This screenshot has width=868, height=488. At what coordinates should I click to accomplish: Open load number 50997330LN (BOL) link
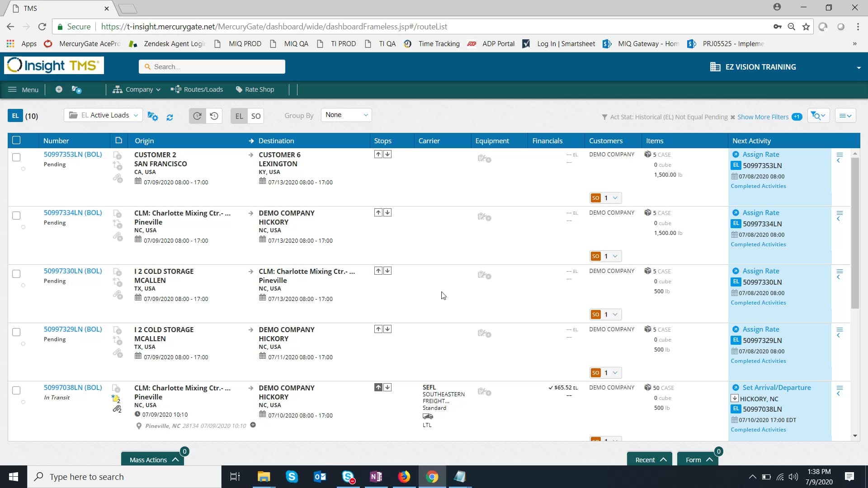point(72,271)
